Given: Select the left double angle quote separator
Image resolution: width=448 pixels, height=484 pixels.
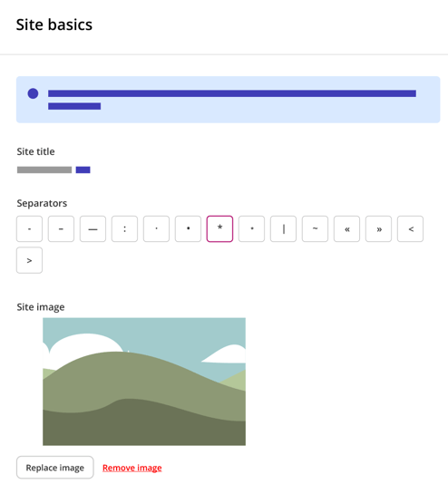Looking at the screenshot, I should pos(346,228).
